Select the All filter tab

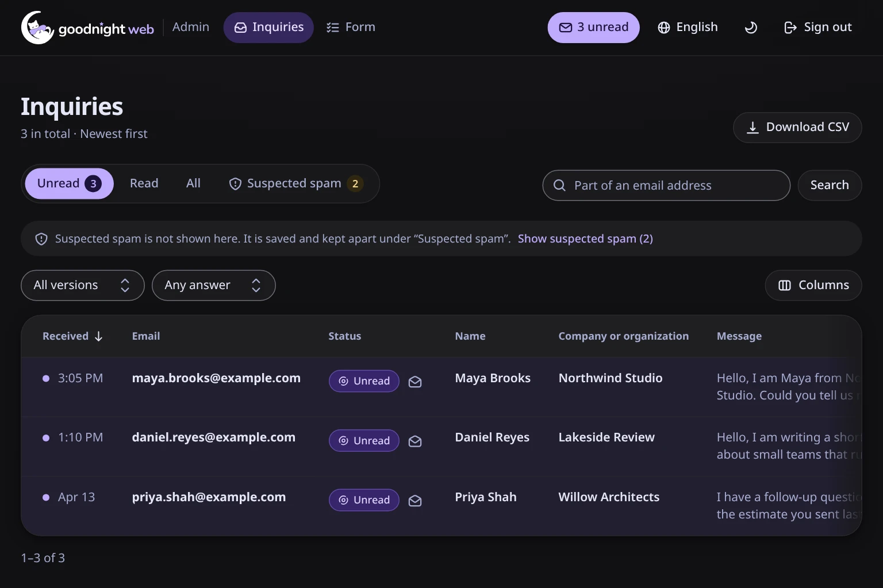(x=193, y=183)
